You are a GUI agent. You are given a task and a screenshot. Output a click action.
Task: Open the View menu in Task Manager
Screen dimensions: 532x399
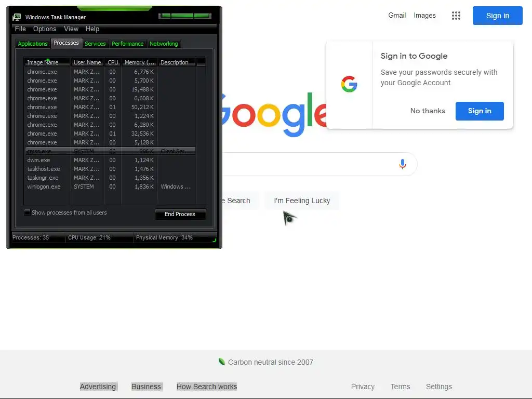(x=71, y=29)
